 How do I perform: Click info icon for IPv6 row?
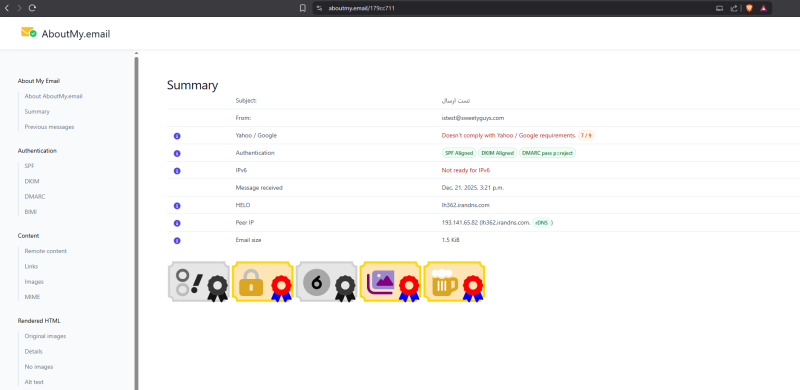[x=177, y=170]
